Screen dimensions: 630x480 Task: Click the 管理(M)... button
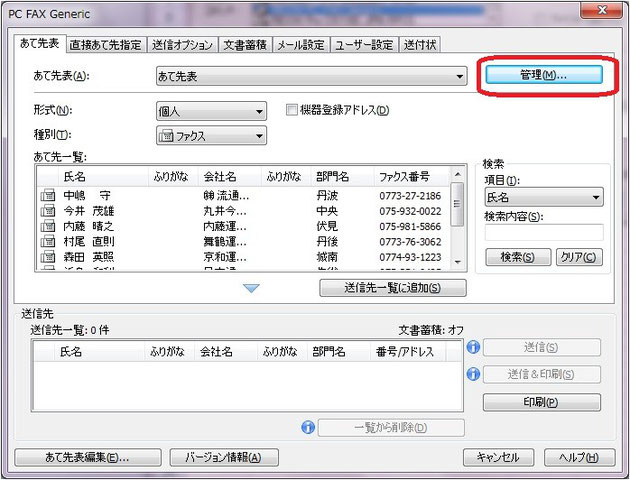(x=544, y=75)
